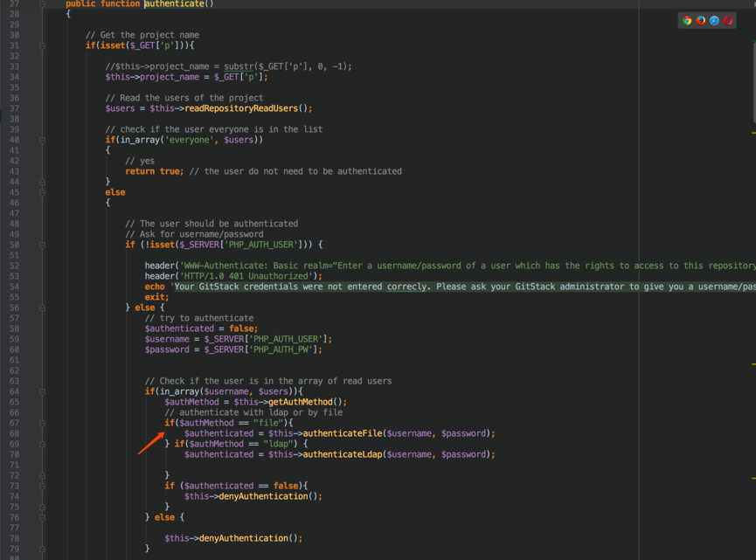Click the misspelled word 'correcly' in echo string
Viewport: 756px width, 560px height.
click(406, 287)
